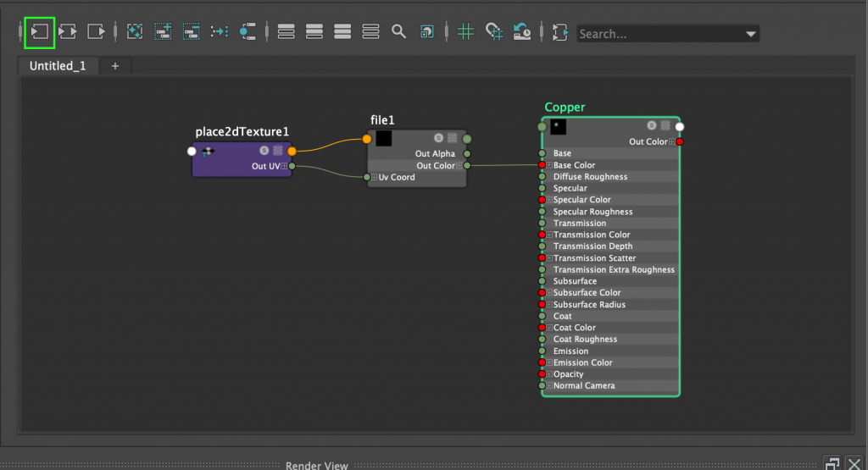
Task: Select the full mode node view icon
Action: [x=342, y=32]
